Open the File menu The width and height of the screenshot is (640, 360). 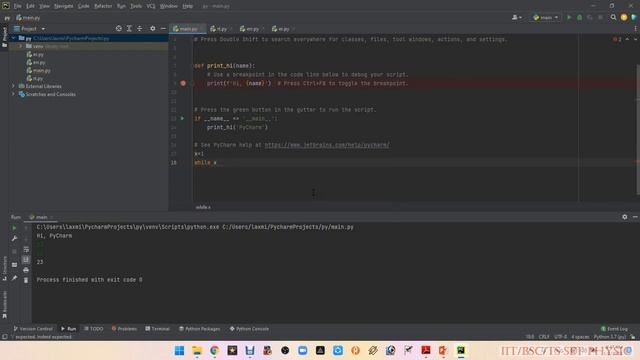[18, 6]
